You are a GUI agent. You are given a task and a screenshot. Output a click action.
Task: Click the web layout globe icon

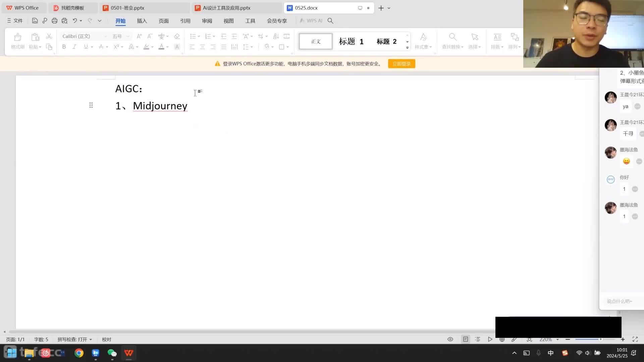coord(502,339)
